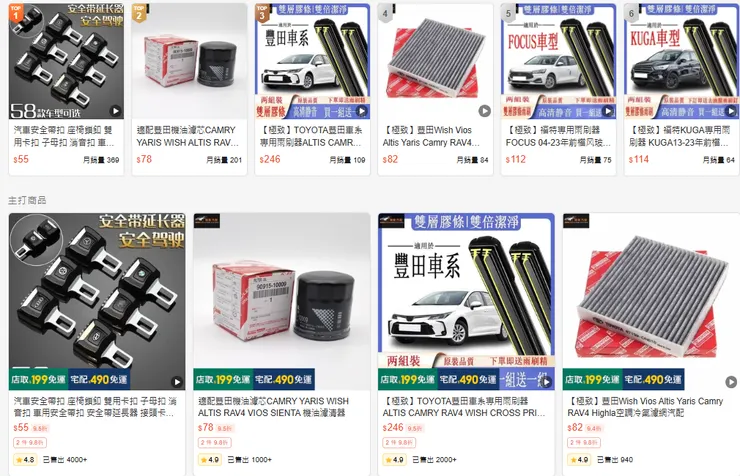The image size is (740, 476).
Task: Open TOP 2 oil filter product image
Action: [189, 61]
